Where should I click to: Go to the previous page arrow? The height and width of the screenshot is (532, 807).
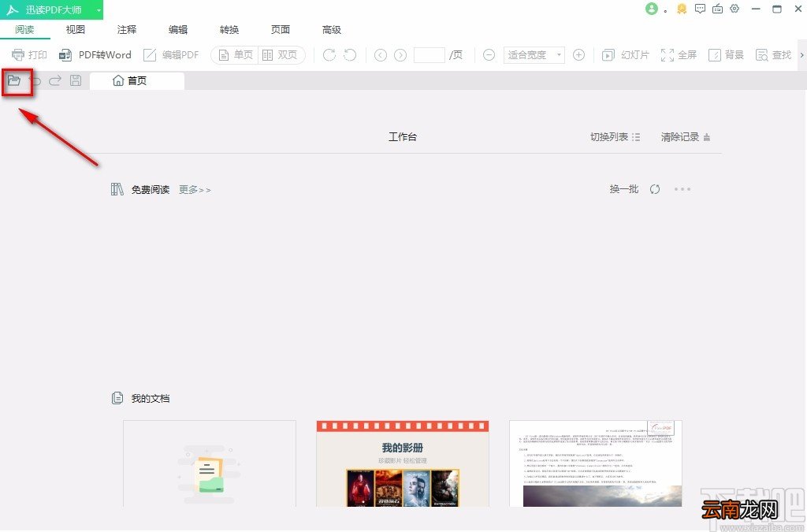click(x=381, y=54)
